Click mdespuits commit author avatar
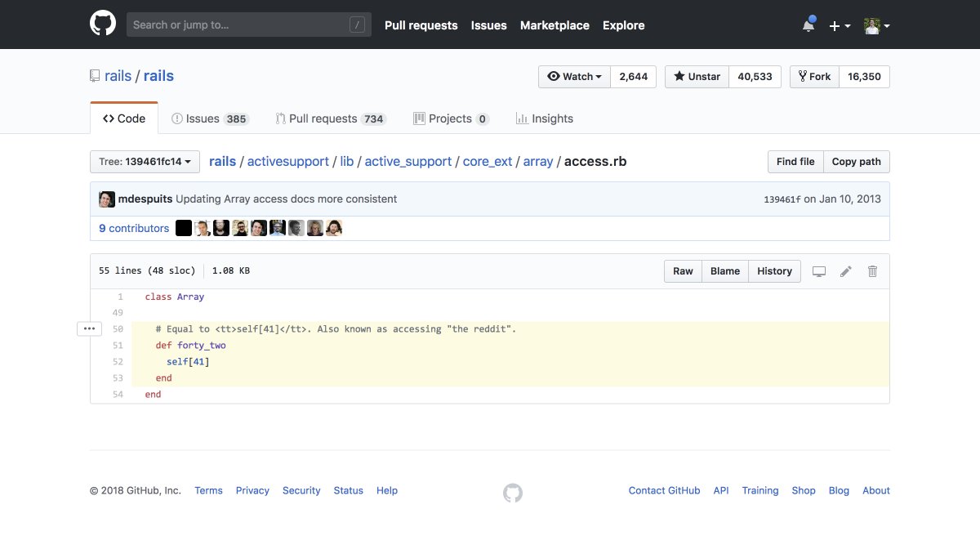Image resolution: width=980 pixels, height=545 pixels. [x=107, y=199]
